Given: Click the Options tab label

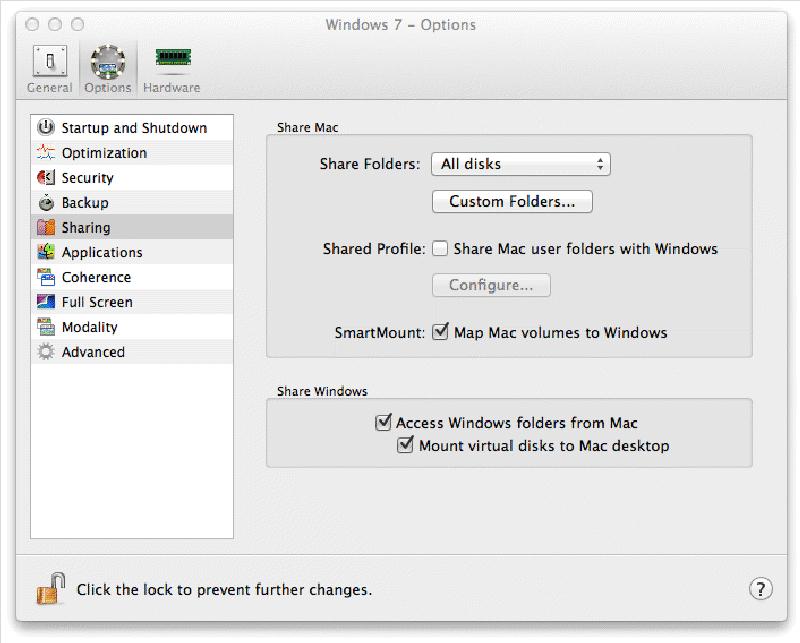Looking at the screenshot, I should (x=108, y=88).
